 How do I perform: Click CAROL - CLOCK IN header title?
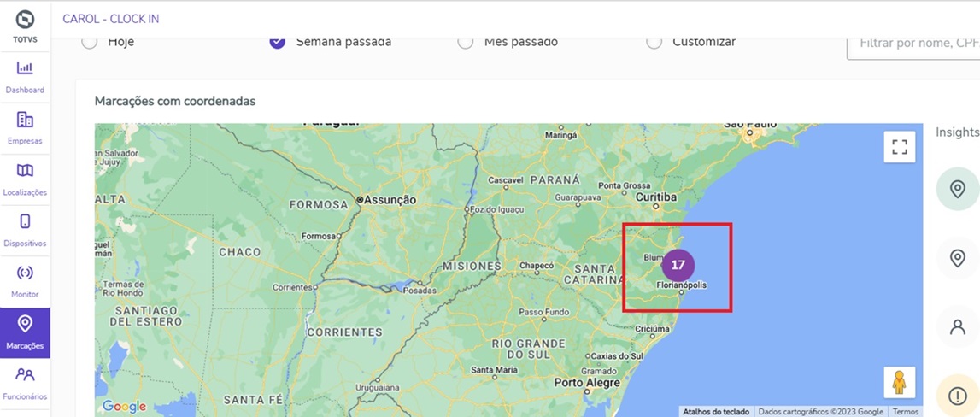[110, 19]
